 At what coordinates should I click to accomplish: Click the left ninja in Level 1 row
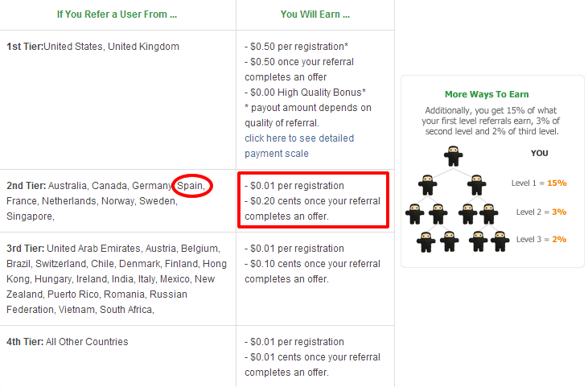428,184
